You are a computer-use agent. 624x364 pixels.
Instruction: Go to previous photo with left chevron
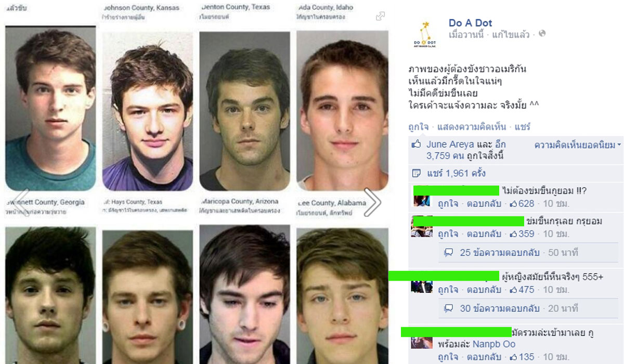pos(21,202)
